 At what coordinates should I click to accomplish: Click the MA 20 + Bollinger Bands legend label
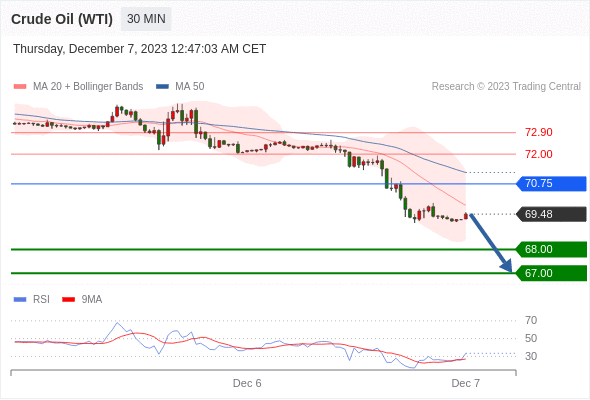88,87
